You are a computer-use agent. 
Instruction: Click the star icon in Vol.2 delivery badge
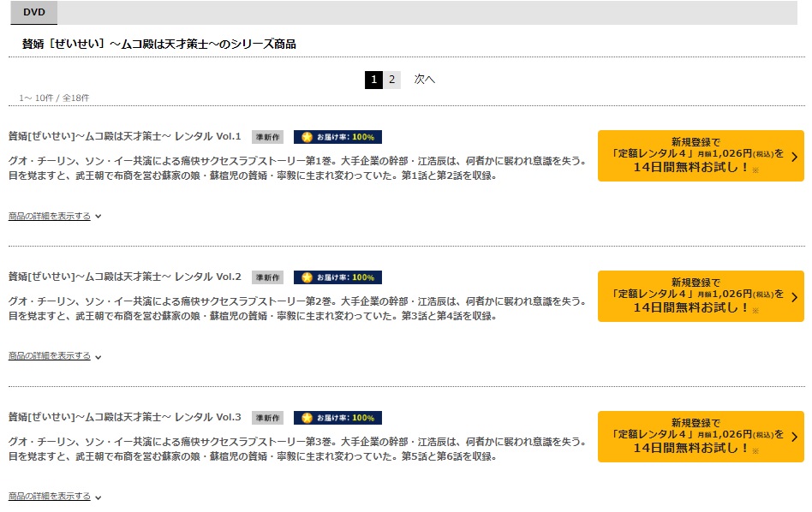point(307,277)
